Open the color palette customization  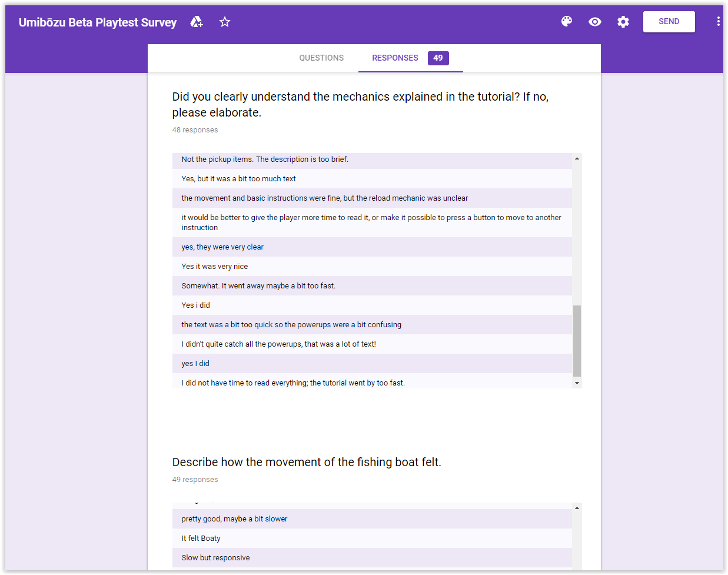click(x=567, y=22)
